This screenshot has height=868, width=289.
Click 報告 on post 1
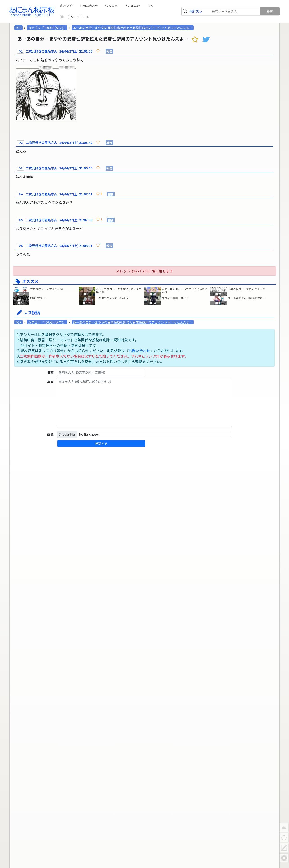109,51
